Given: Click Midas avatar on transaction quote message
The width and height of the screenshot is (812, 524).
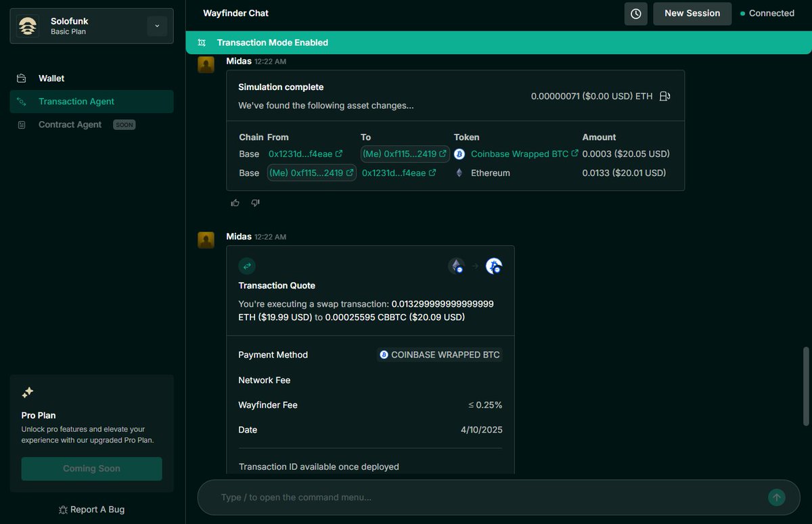Looking at the screenshot, I should (206, 240).
